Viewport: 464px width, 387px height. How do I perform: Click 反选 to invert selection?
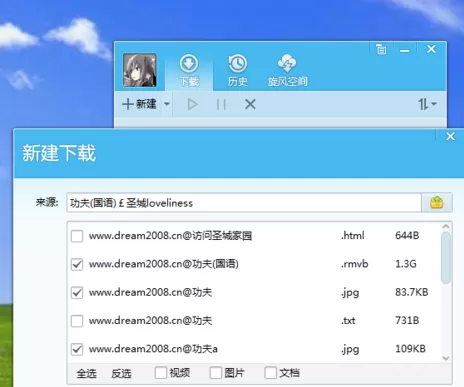point(121,373)
